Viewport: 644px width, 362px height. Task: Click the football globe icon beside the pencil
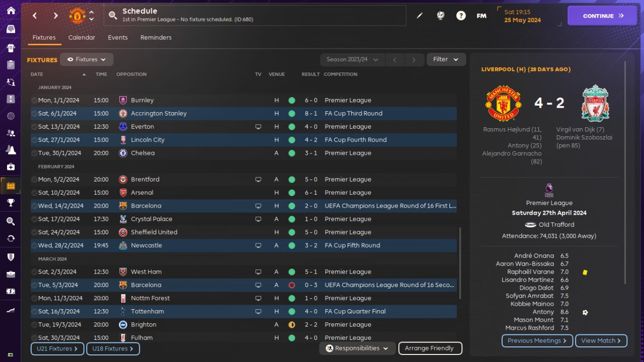coord(440,16)
